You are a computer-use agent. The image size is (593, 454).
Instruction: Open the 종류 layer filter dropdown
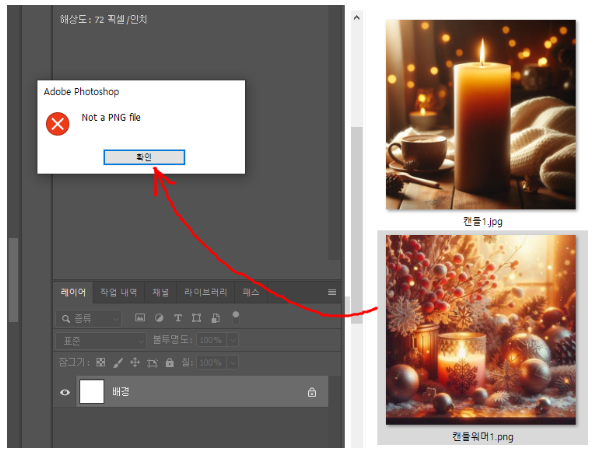[89, 319]
